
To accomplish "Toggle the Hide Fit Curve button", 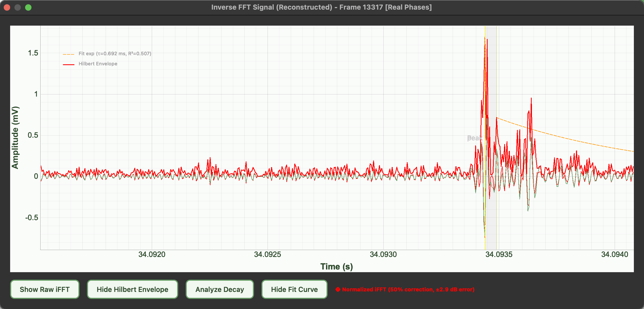I will pyautogui.click(x=294, y=289).
